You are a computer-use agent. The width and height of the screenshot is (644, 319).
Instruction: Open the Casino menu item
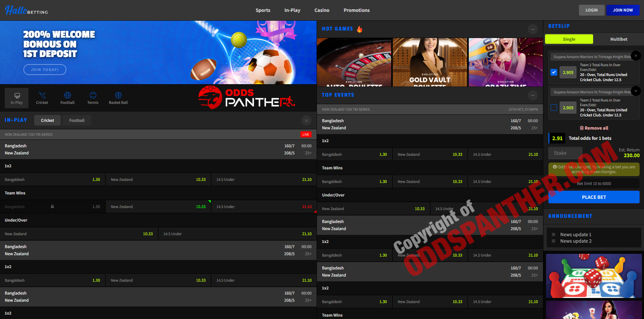pos(322,10)
